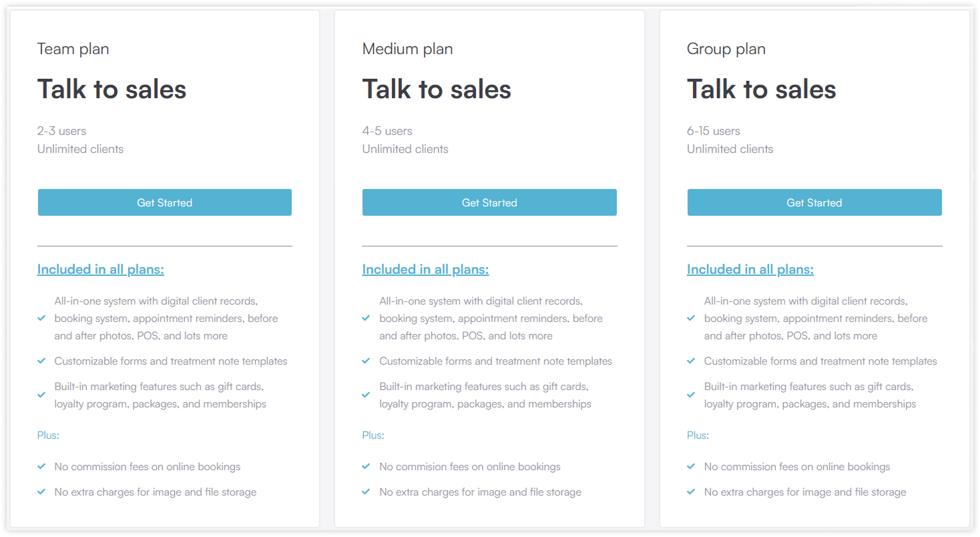Screen dimensions: 980x537
Task: Click checkmark next to Medium plan's no commision fees
Action: tap(366, 467)
